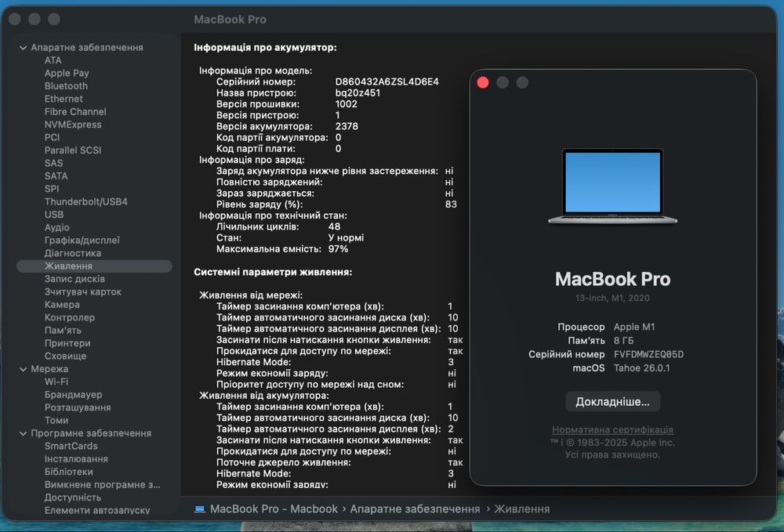Click the Максимальна ємність value 97%
Image resolution: width=784 pixels, height=532 pixels.
click(338, 249)
